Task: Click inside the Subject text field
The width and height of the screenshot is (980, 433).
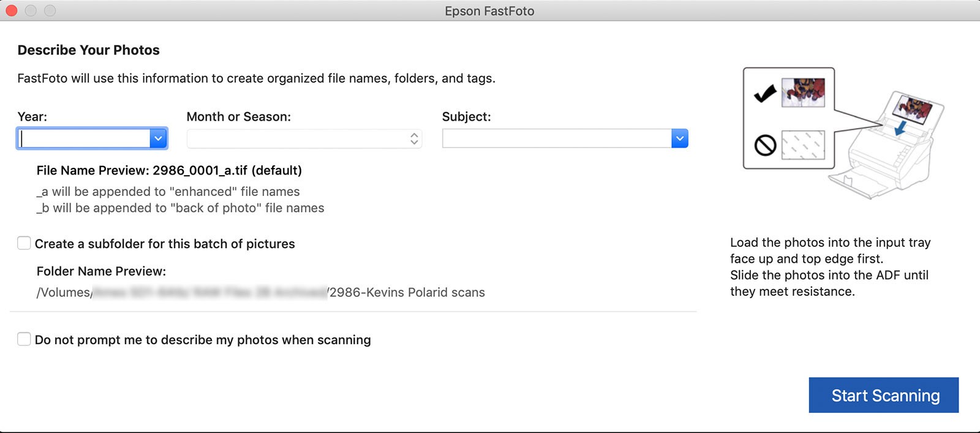Action: (x=556, y=139)
